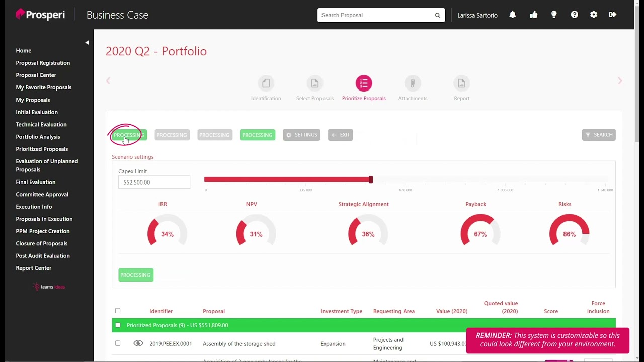Open Proposals in Execution
The height and width of the screenshot is (362, 644).
pos(44,219)
